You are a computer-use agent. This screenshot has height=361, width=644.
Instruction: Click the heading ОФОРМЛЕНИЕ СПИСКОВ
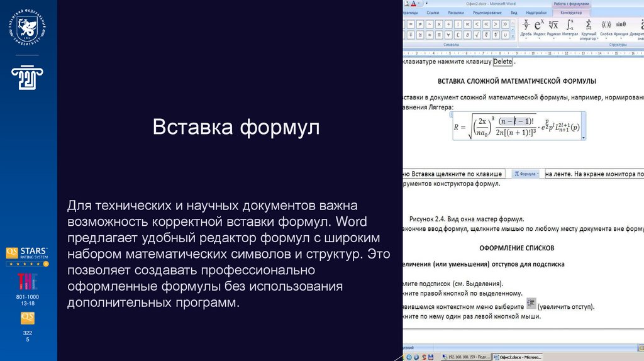click(517, 248)
